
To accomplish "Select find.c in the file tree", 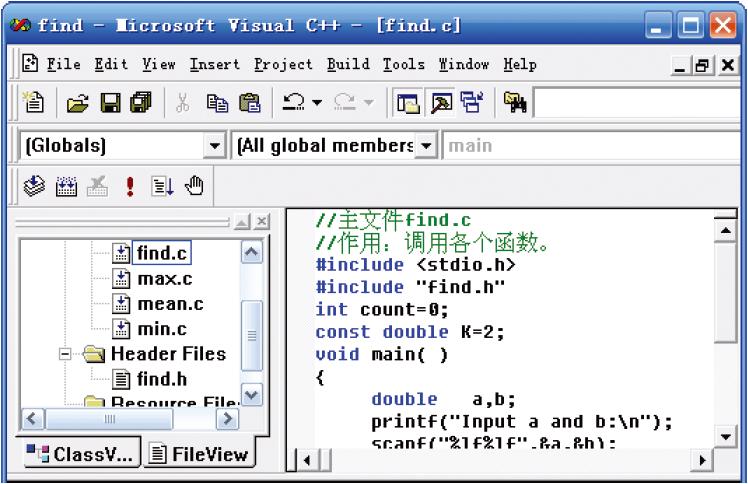I will pos(162,253).
